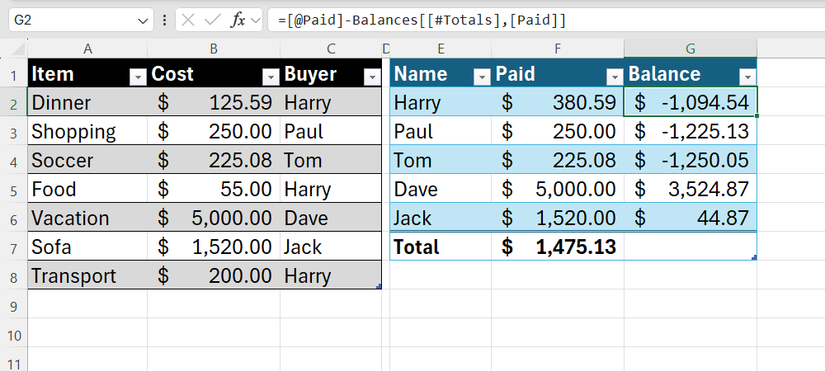The image size is (825, 371).
Task: Click the confirm checkmark icon in formula bar
Action: 213,21
